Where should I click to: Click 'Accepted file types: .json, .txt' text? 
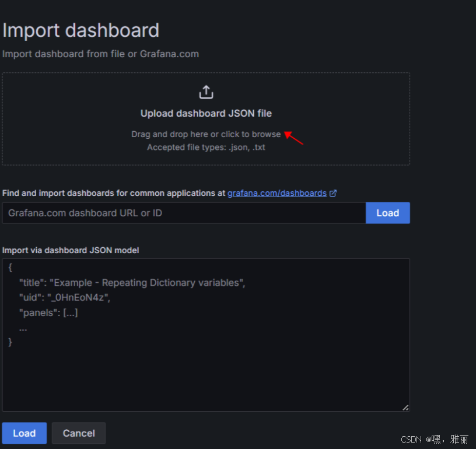(206, 148)
